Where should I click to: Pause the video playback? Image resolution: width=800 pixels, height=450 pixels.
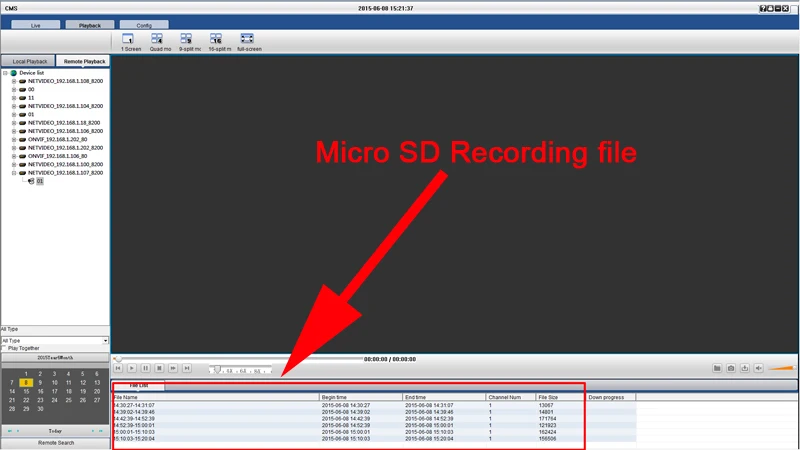[145, 368]
